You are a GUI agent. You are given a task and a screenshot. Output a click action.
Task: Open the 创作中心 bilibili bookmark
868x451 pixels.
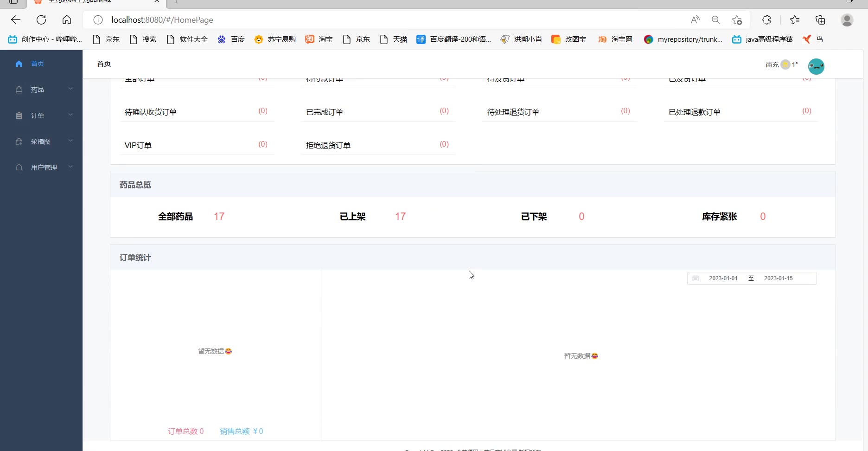(x=45, y=39)
